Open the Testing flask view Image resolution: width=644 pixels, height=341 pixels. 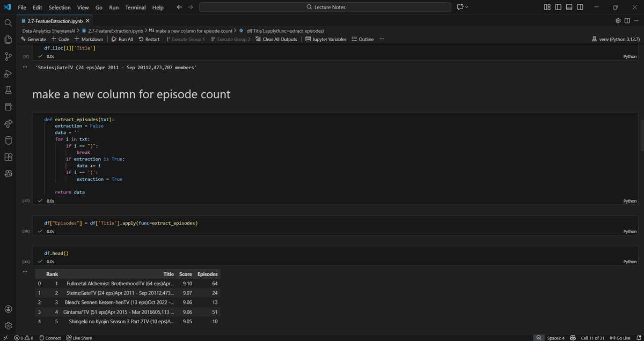8,90
